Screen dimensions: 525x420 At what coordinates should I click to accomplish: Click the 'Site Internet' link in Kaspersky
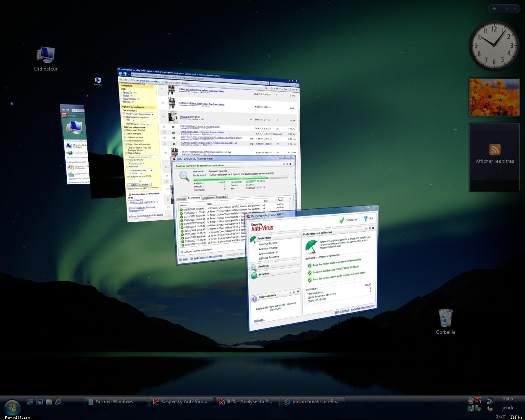(341, 312)
